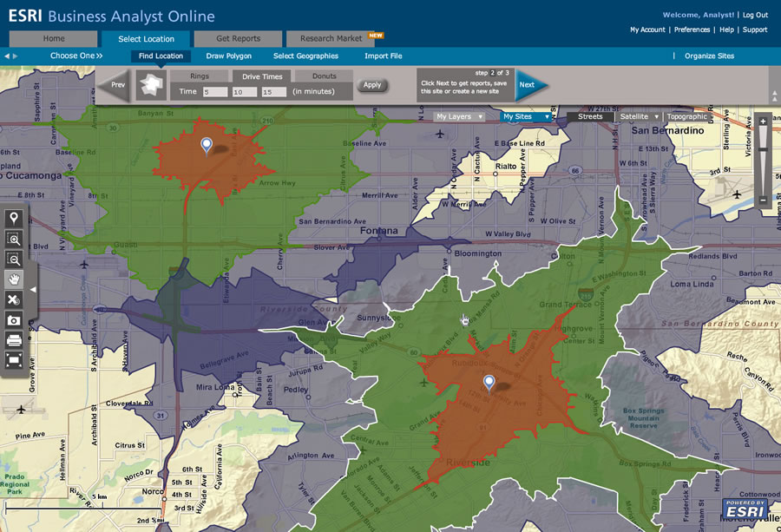Open the Help link

click(726, 30)
